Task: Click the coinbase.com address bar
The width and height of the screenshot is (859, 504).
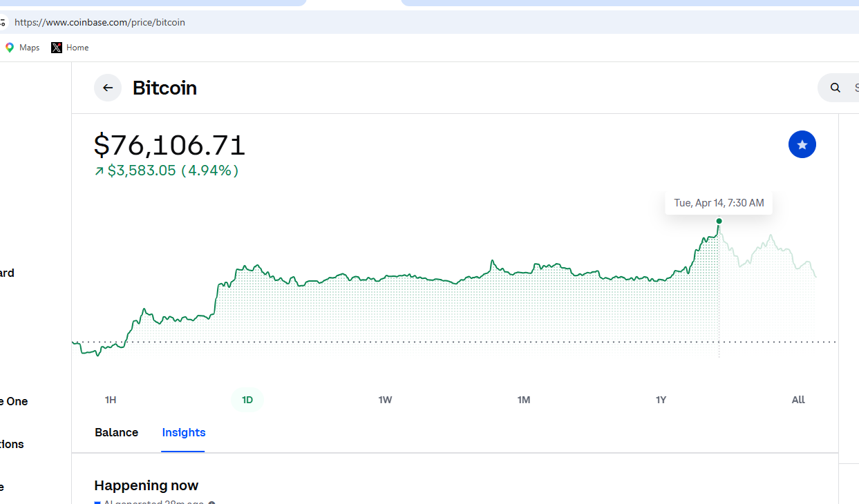Action: [276, 22]
